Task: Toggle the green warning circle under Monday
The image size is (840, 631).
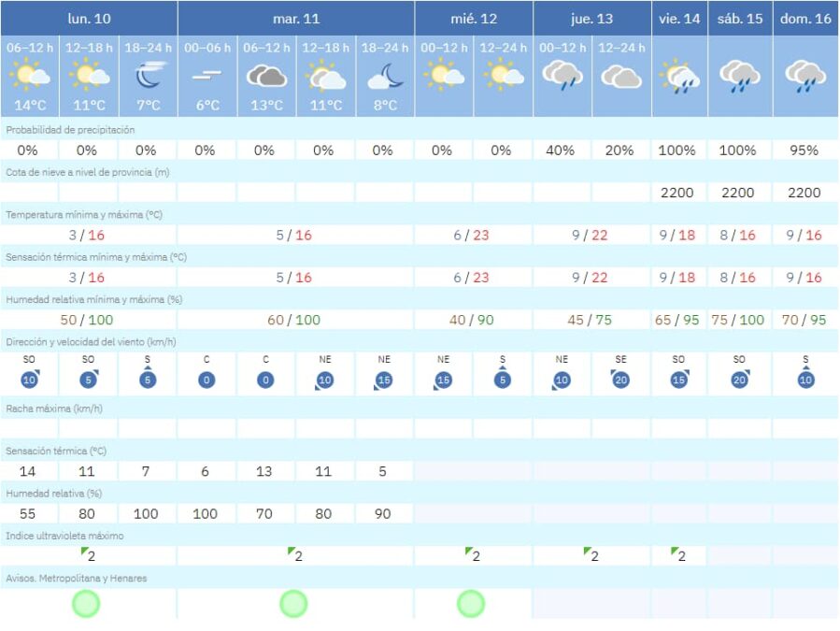Action: point(85,603)
